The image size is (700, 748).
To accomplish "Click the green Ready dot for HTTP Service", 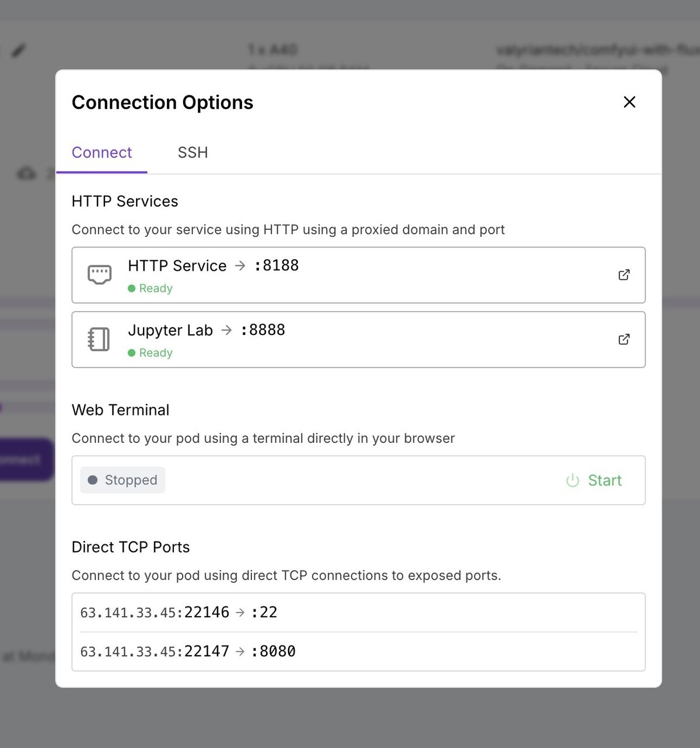I will click(132, 288).
